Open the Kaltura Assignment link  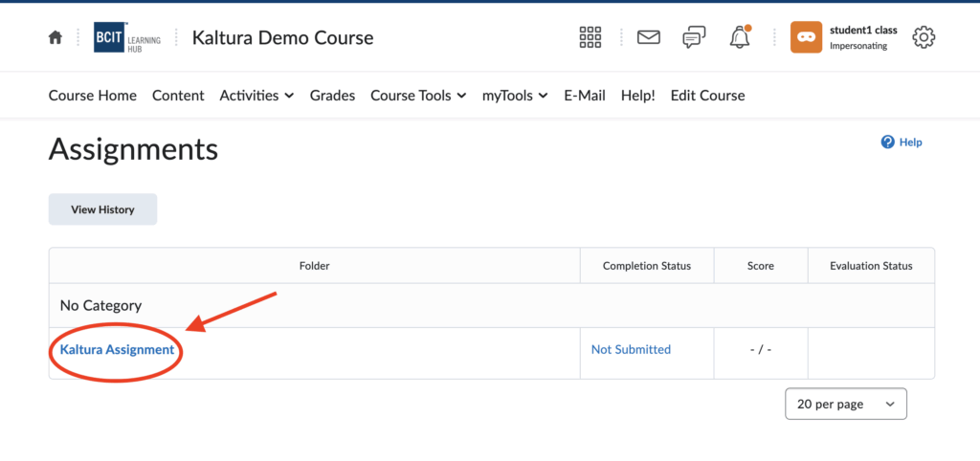click(117, 350)
